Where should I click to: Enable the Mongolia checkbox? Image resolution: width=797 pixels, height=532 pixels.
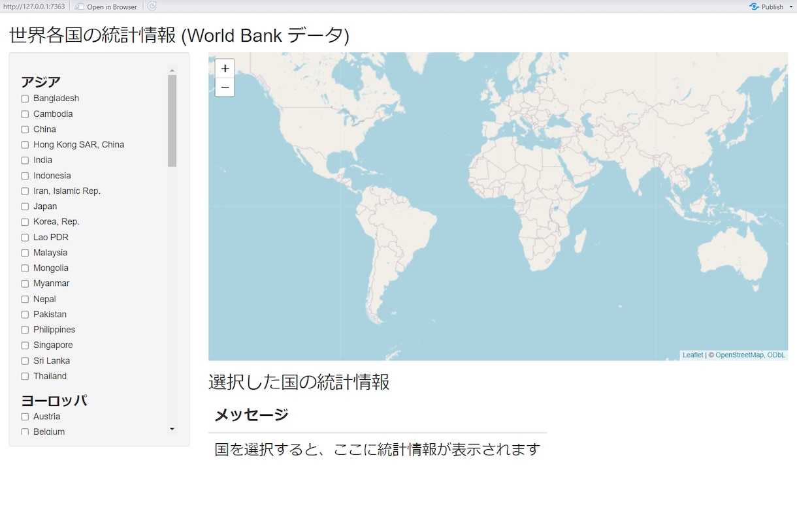tap(25, 268)
